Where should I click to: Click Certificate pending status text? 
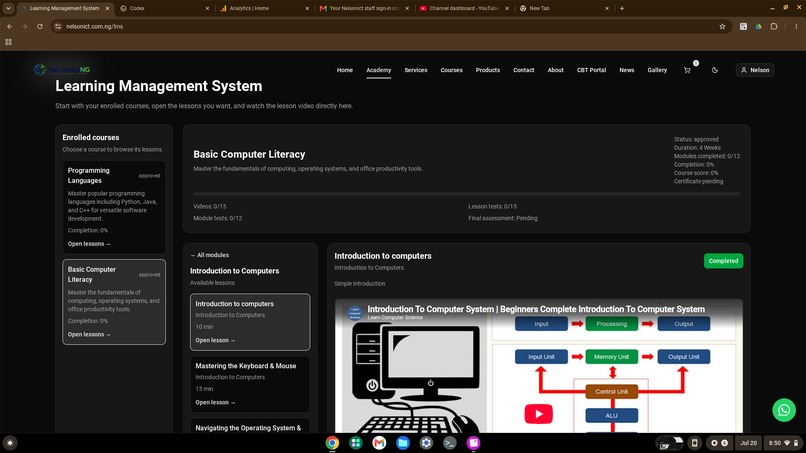tap(698, 181)
